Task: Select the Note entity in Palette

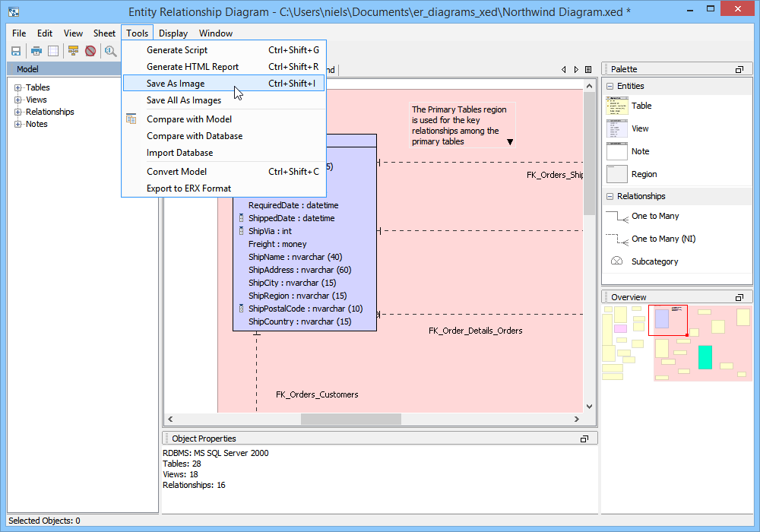Action: point(640,152)
